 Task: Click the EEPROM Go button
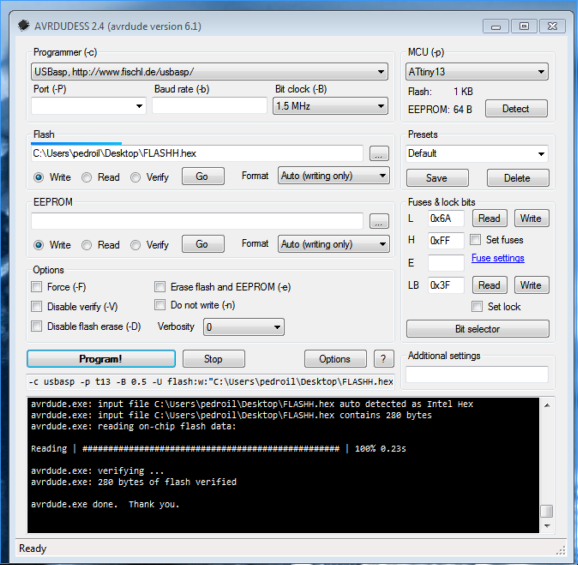point(203,244)
